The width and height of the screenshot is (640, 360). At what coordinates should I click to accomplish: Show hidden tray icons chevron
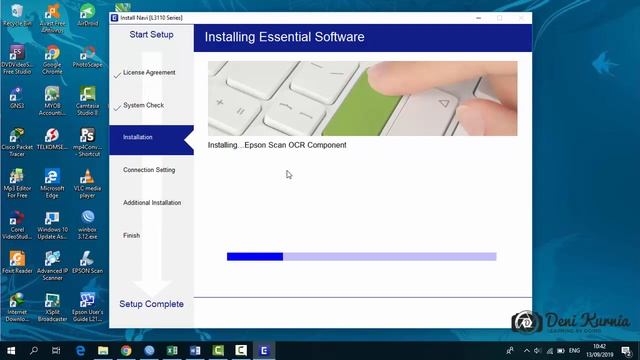527,351
